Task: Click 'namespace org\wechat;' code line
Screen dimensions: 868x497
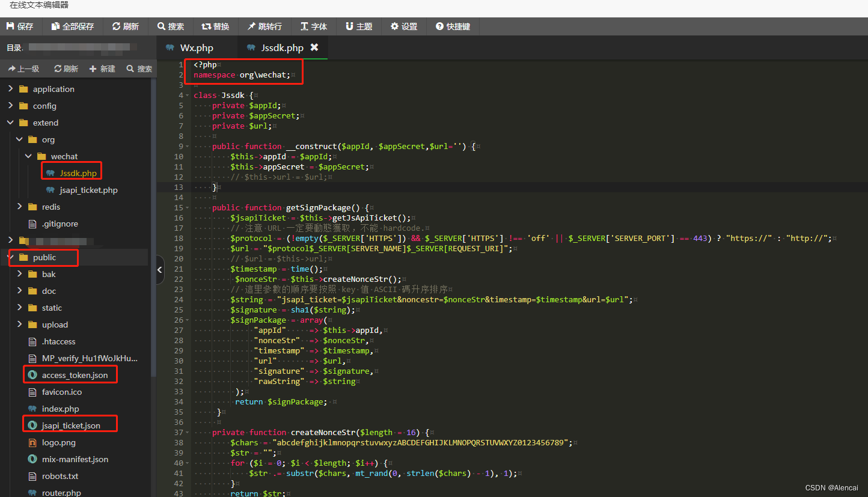Action: pyautogui.click(x=242, y=75)
